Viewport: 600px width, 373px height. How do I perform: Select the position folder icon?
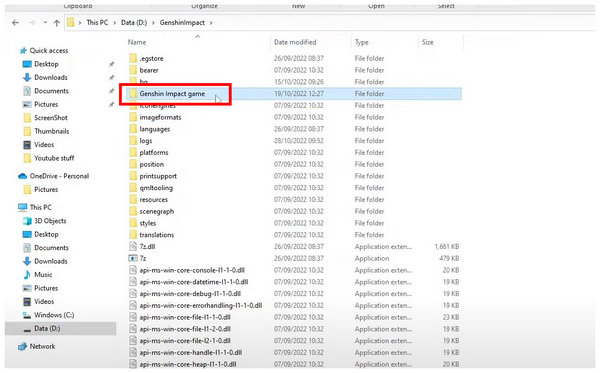133,164
